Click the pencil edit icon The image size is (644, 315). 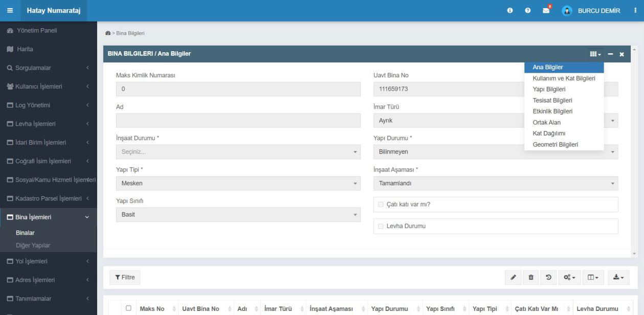click(x=513, y=277)
